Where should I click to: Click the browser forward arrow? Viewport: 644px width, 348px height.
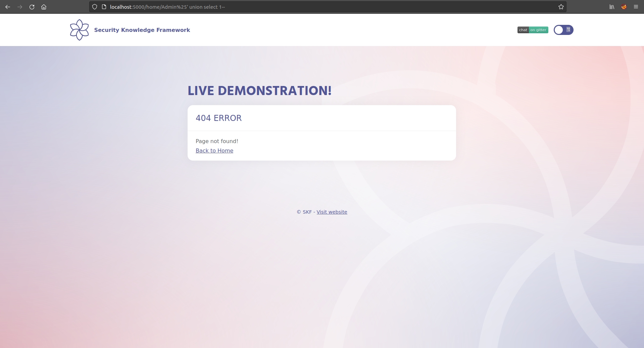[x=20, y=7]
